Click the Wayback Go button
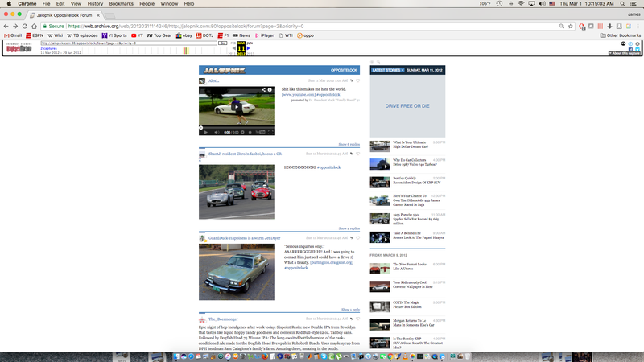Screen dimensions: 644x362 pyautogui.click(x=223, y=43)
